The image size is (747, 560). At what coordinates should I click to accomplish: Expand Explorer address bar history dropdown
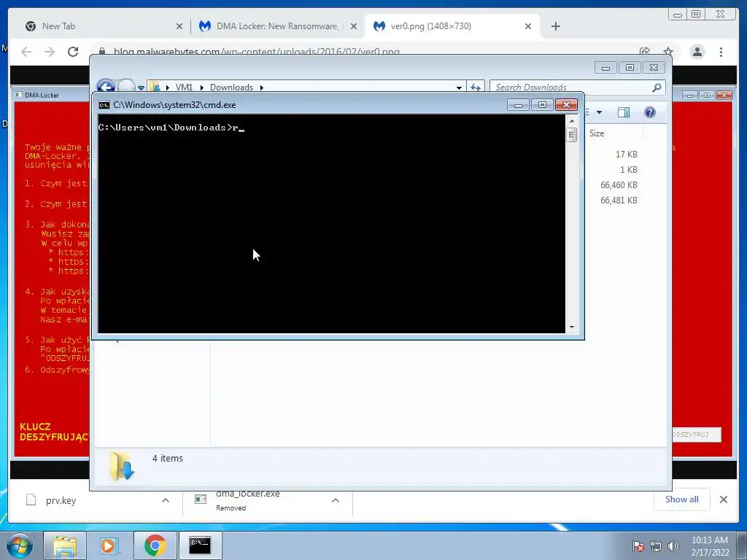[x=459, y=87]
